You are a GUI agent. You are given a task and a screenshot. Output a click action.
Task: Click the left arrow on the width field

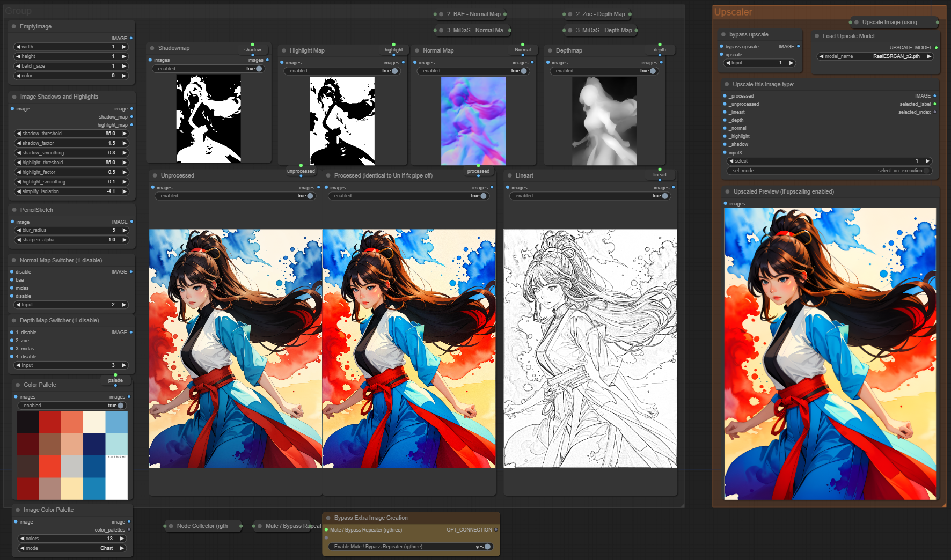click(18, 47)
